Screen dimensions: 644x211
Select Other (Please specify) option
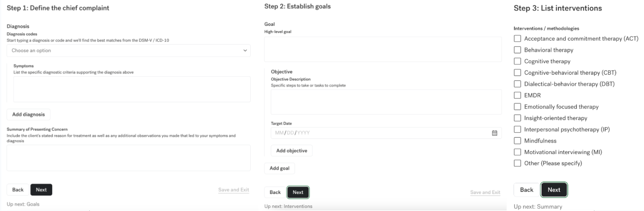point(517,163)
